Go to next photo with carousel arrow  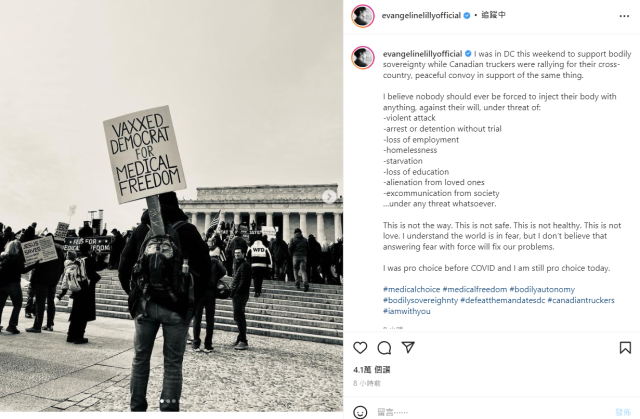[329, 197]
